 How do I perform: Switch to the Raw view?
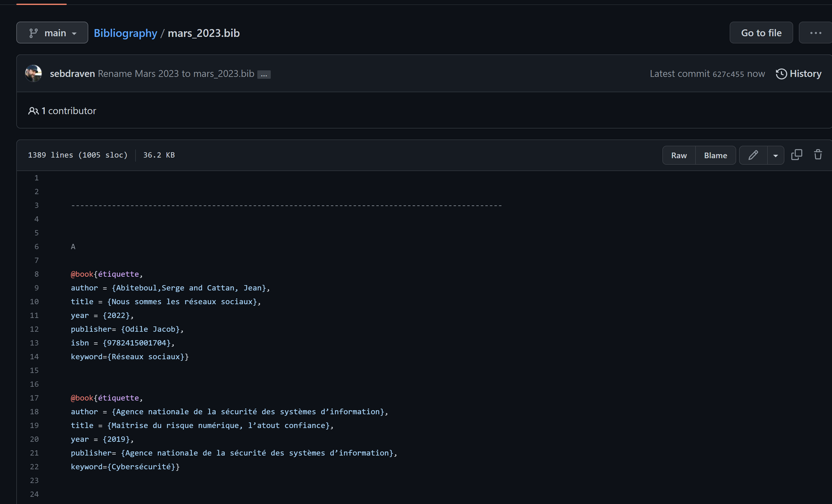point(679,155)
